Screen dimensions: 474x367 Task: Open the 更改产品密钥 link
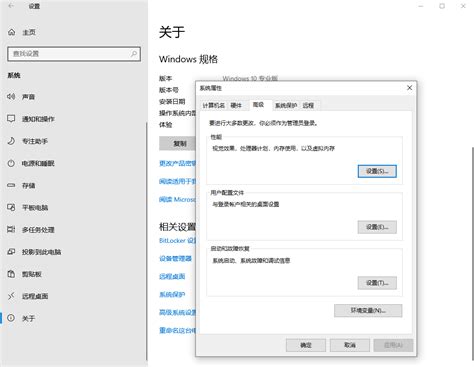[177, 163]
